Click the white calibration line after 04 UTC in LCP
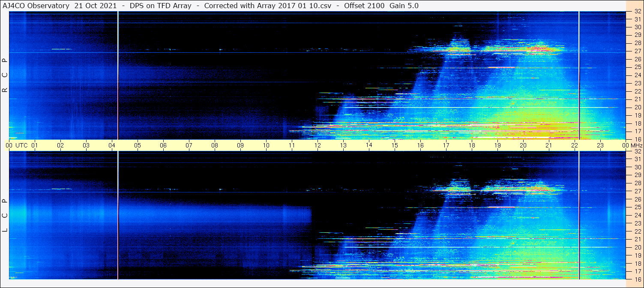Screen dimensions: 644x288 [x=118, y=216]
